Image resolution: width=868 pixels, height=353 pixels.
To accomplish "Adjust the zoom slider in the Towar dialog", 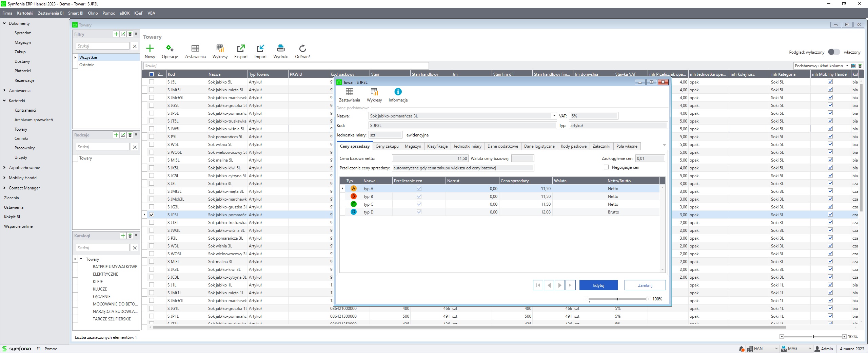I will [x=617, y=299].
